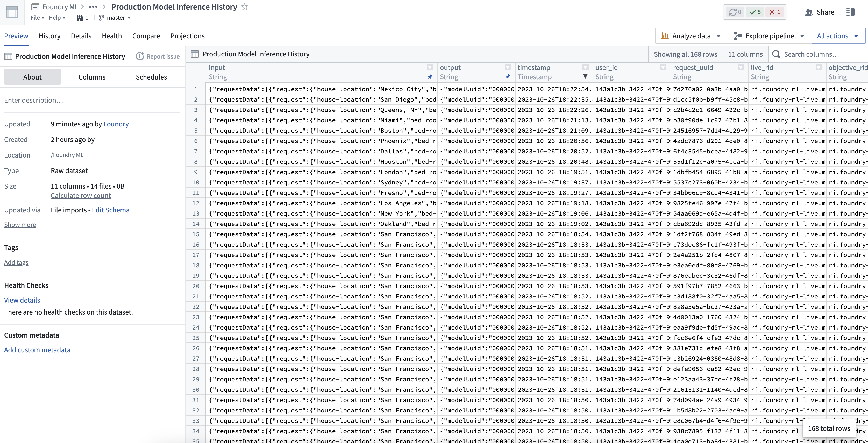
Task: Open filter menu for request_uuid column
Action: click(741, 67)
